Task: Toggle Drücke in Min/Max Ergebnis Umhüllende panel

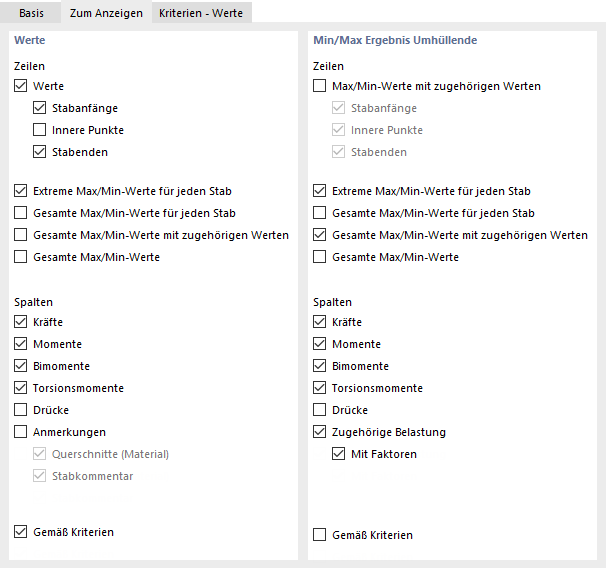Action: click(x=320, y=410)
